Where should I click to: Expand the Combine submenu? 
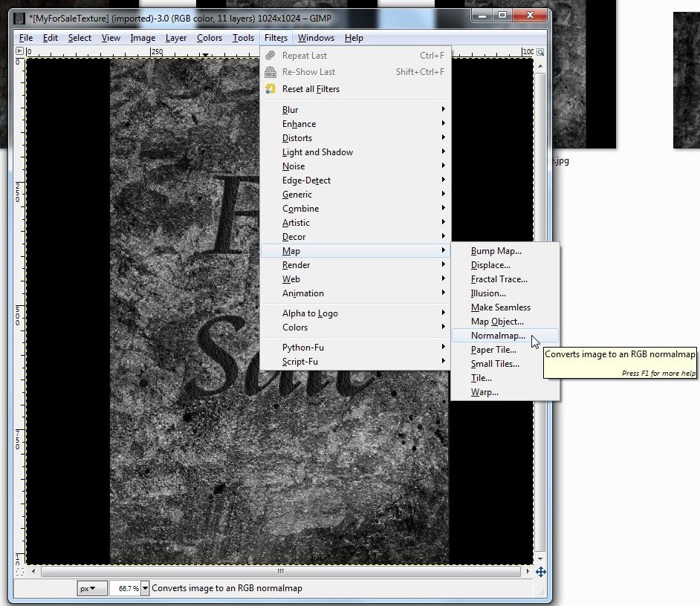[355, 209]
